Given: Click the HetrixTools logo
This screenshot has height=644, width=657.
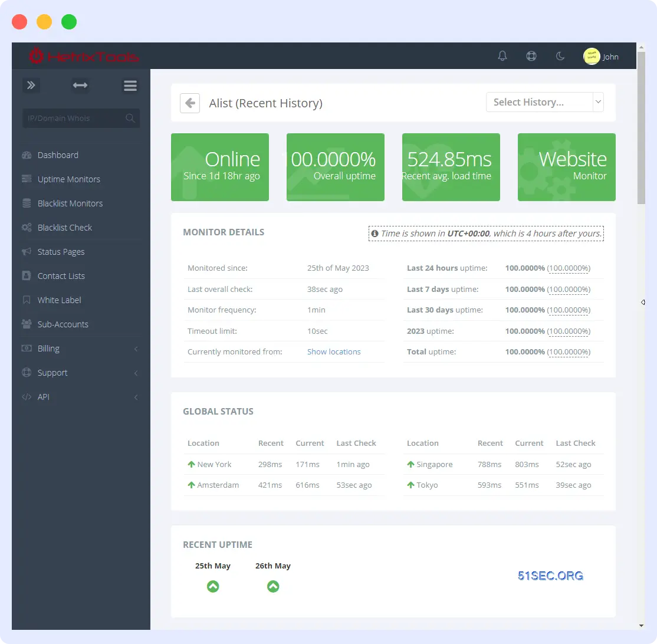Looking at the screenshot, I should (84, 56).
